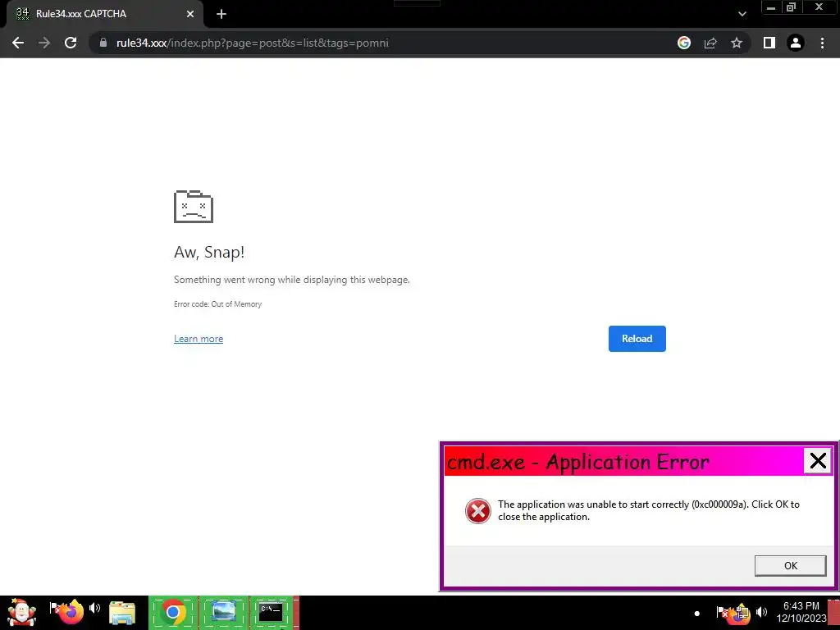Click the red error icon in the dialog
The width and height of the screenshot is (840, 630).
pos(478,510)
